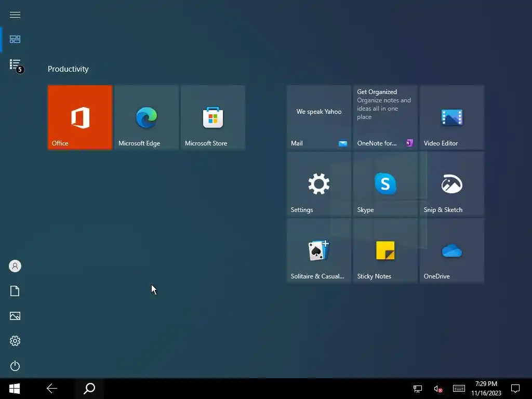This screenshot has height=399, width=532.
Task: Open the clock showing 7:29 PM
Action: [x=486, y=389]
